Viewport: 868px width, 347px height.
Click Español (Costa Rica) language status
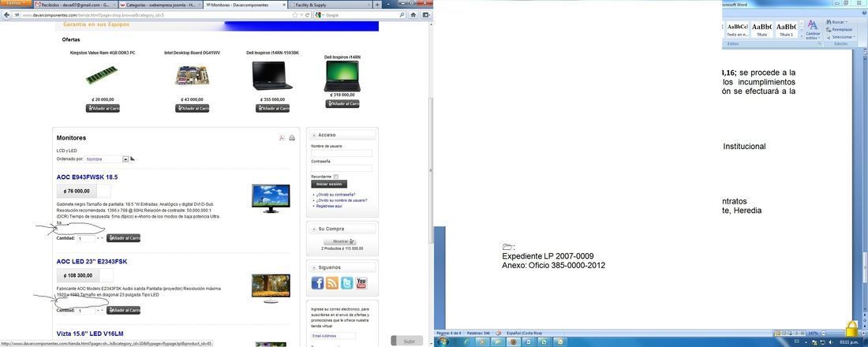[524, 333]
